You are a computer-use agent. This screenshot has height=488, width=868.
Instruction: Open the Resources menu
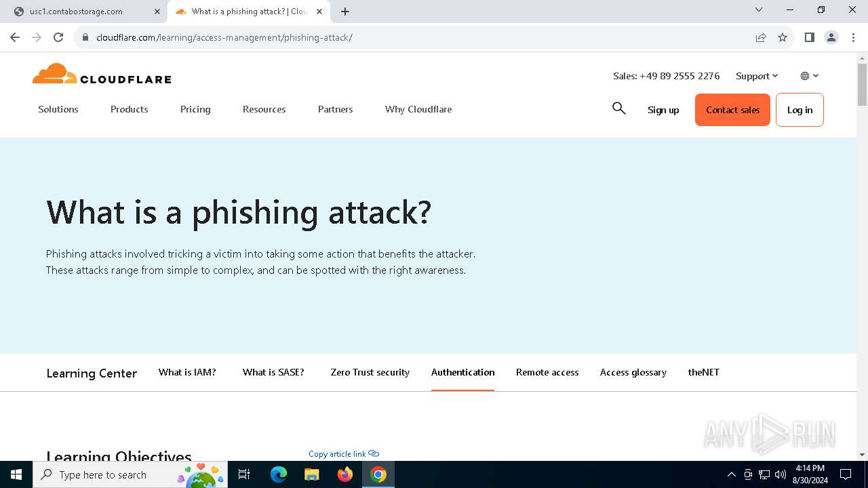pyautogui.click(x=264, y=109)
